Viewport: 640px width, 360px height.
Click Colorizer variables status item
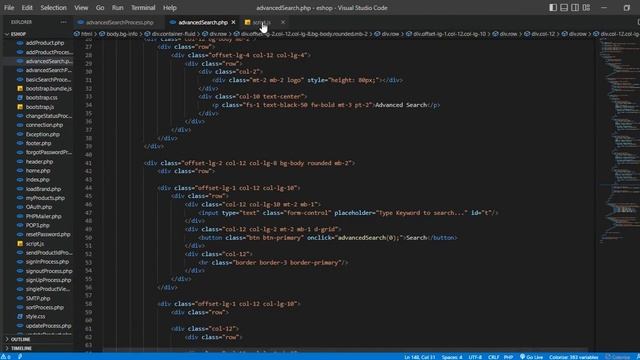point(573,357)
